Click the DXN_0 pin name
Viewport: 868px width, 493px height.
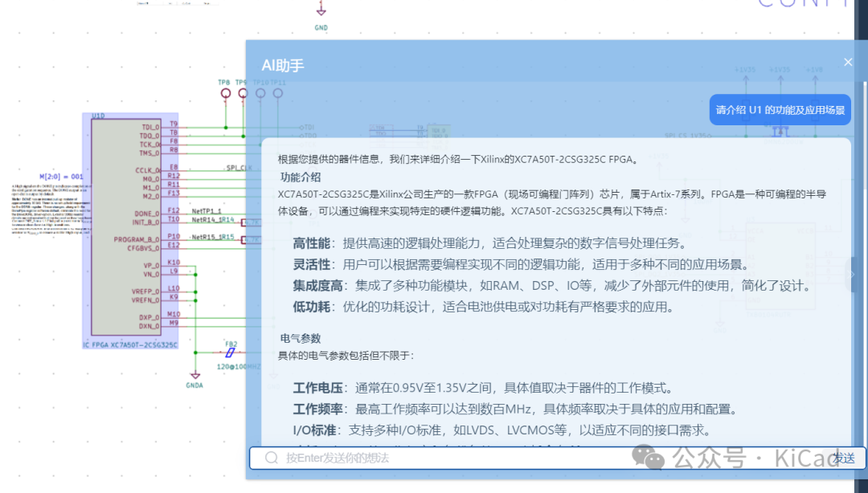click(149, 326)
